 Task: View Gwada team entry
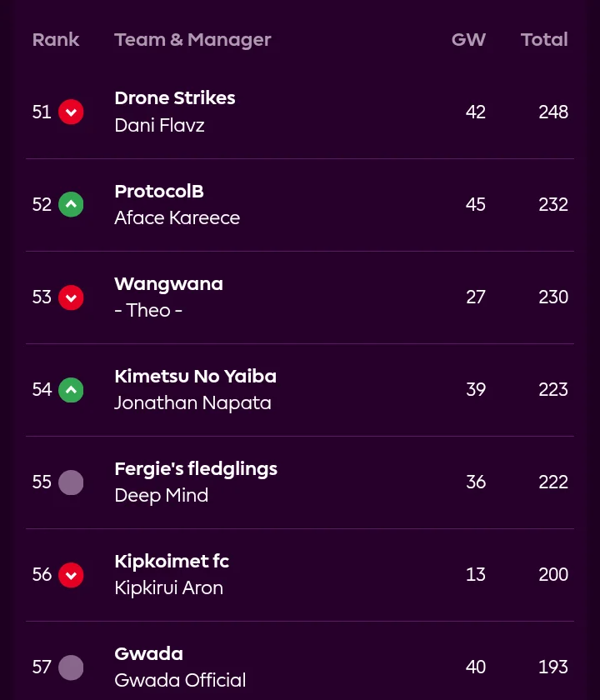(x=148, y=654)
